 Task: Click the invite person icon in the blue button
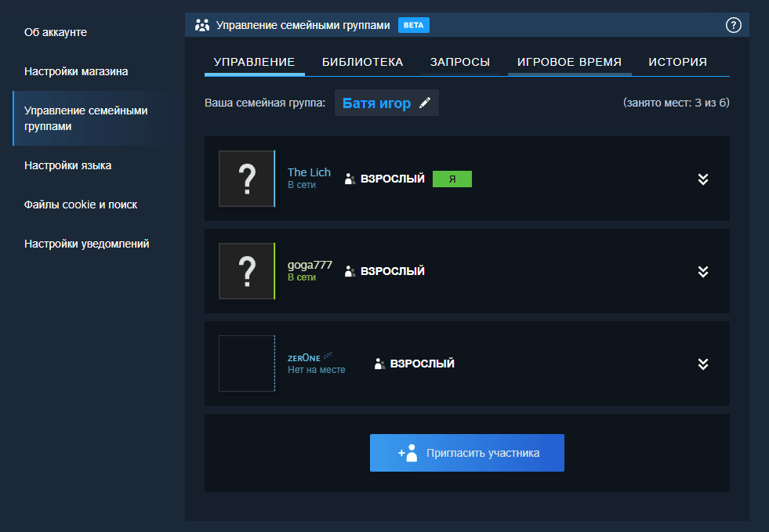pyautogui.click(x=408, y=452)
